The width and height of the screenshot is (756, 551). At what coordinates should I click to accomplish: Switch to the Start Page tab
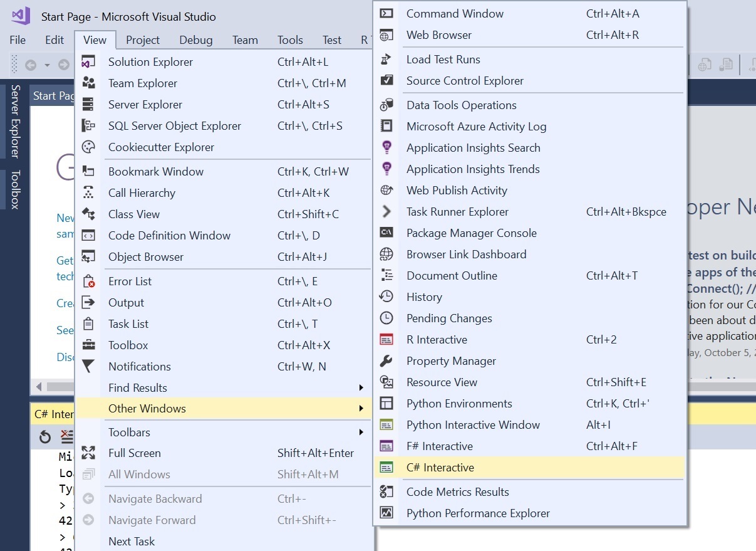[53, 96]
